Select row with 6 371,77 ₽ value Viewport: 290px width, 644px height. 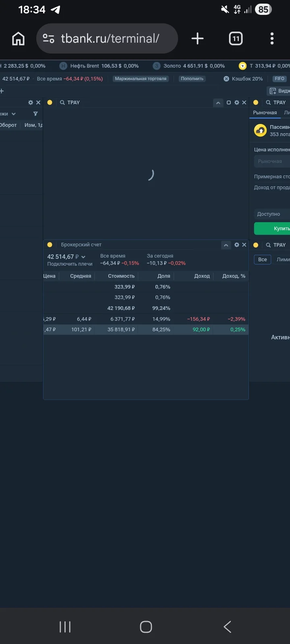tap(146, 319)
